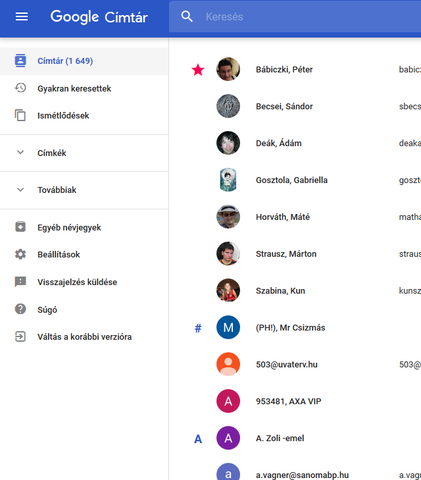Viewport: 421px width, 480px height.
Task: Expand the Továbbiak section chevron
Action: (x=20, y=190)
